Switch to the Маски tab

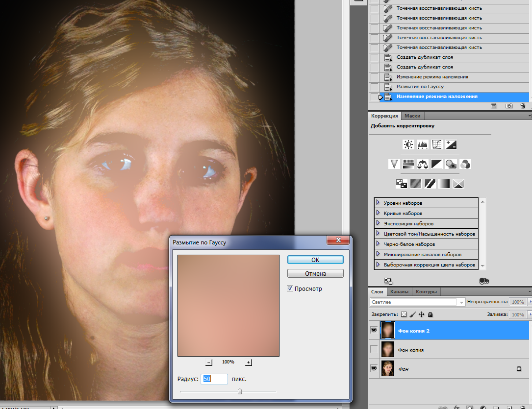(412, 116)
